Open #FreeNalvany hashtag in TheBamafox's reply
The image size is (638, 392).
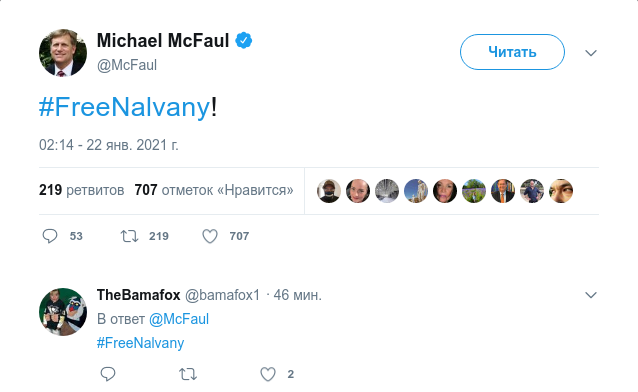tap(140, 343)
